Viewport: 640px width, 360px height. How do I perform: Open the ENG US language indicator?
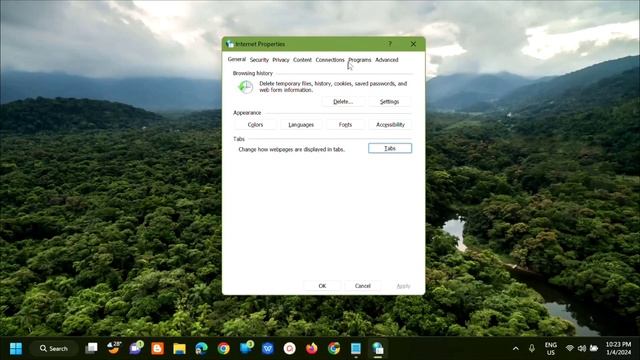(x=551, y=349)
